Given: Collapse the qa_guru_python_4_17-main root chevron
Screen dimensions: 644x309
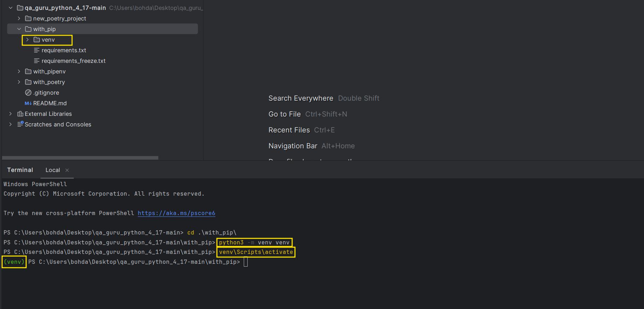Looking at the screenshot, I should click(x=11, y=8).
